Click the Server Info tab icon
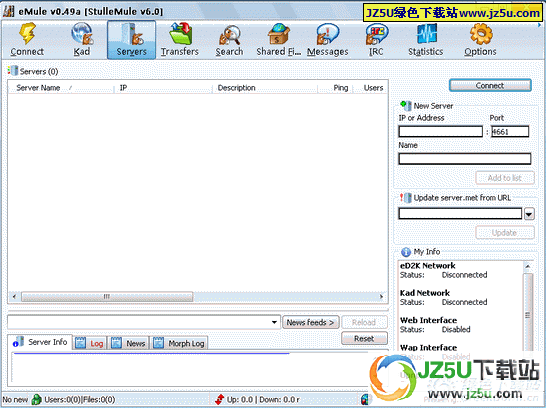 (18, 342)
